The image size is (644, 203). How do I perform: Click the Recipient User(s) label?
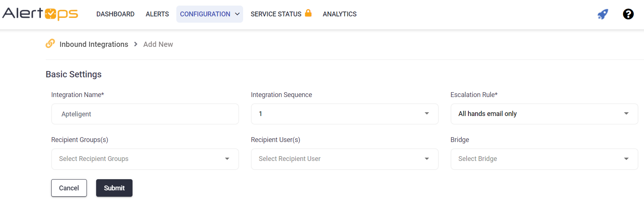pyautogui.click(x=275, y=140)
